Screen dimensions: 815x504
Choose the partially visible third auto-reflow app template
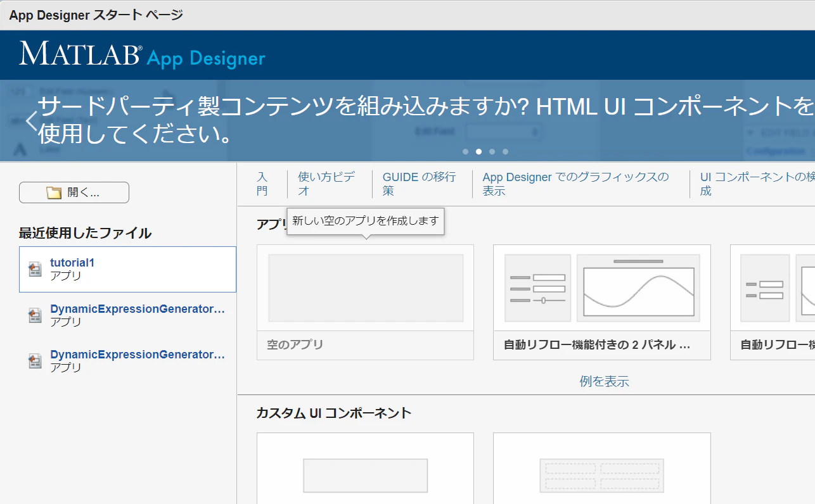[x=773, y=302]
